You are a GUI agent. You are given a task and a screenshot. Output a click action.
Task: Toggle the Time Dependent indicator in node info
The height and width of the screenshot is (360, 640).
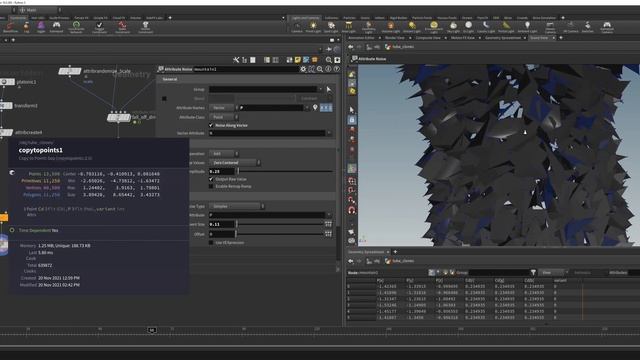[x=12, y=230]
